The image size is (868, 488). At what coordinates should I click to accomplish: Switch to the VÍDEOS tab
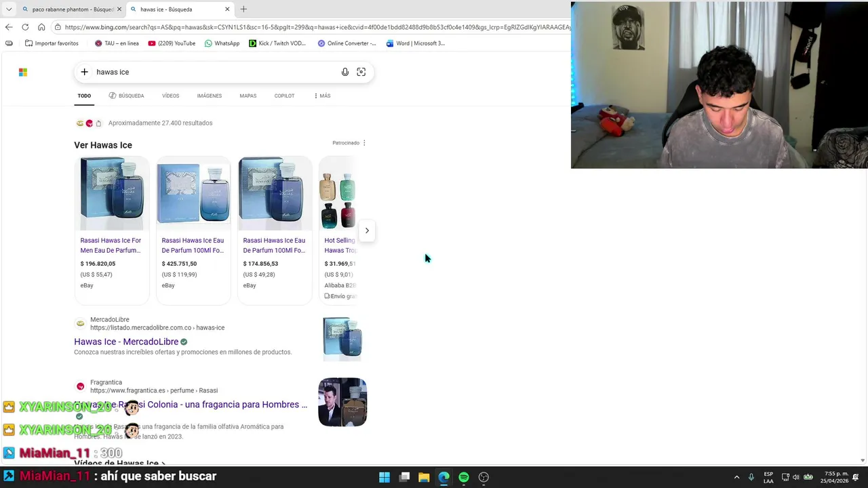(170, 96)
